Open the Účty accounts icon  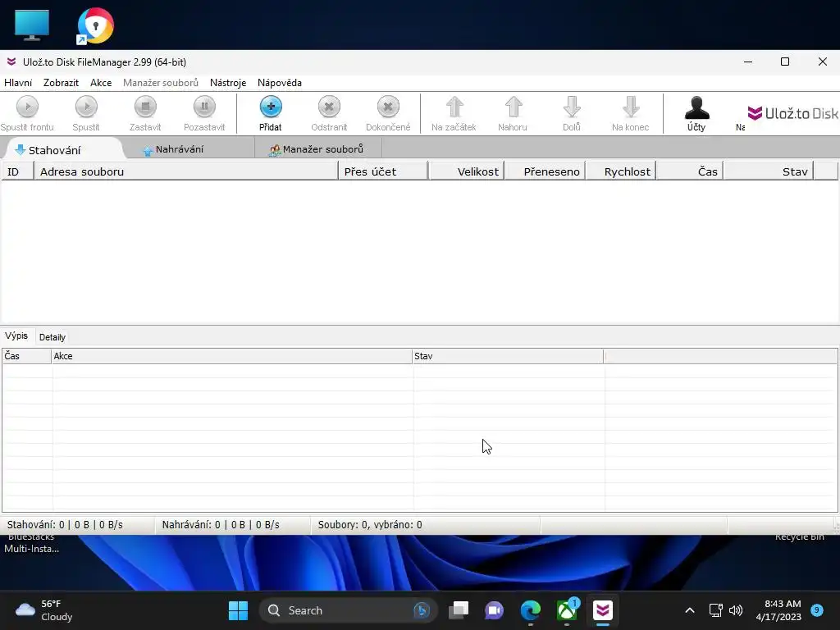[x=697, y=107]
